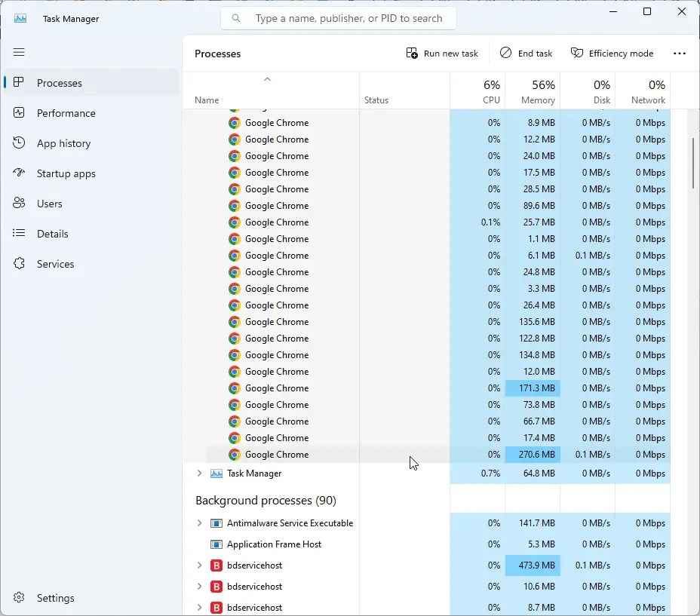Click the Task Manager row icon

pos(216,473)
